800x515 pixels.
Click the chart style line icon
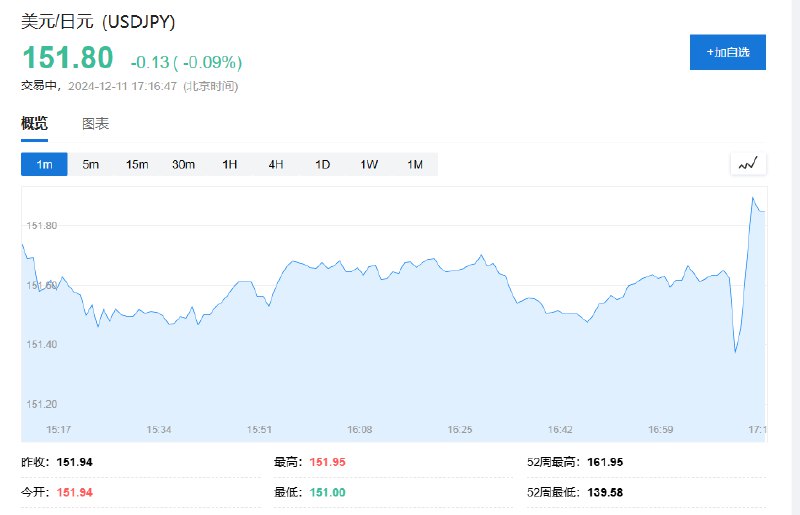tap(748, 164)
